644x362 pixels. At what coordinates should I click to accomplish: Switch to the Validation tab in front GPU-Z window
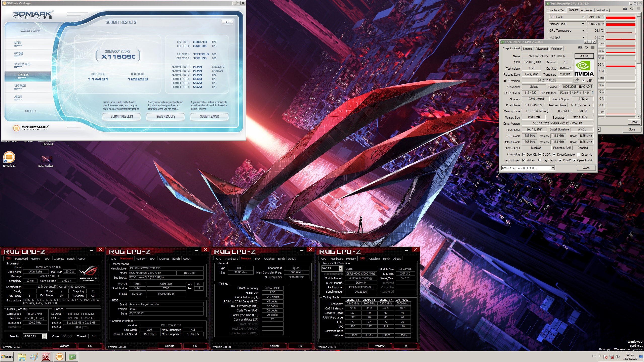556,49
